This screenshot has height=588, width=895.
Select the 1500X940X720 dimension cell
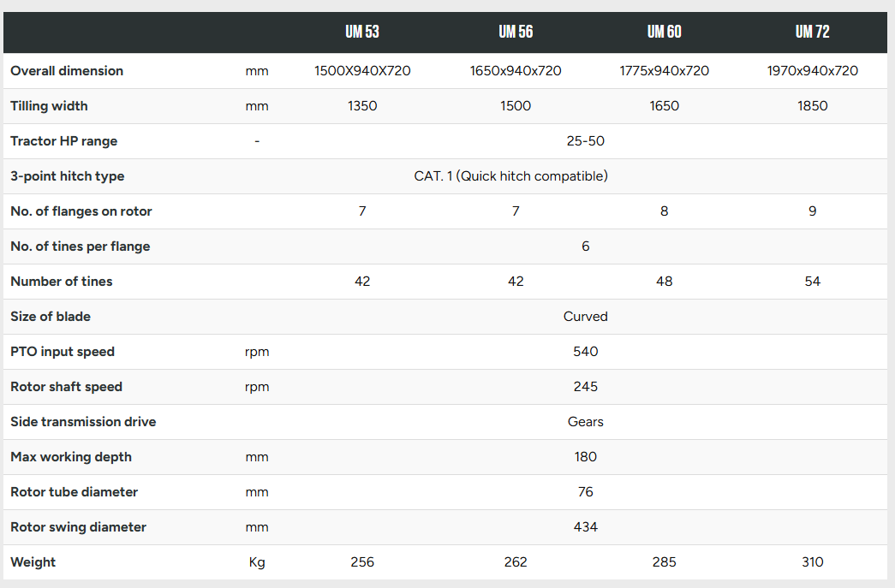click(x=362, y=71)
